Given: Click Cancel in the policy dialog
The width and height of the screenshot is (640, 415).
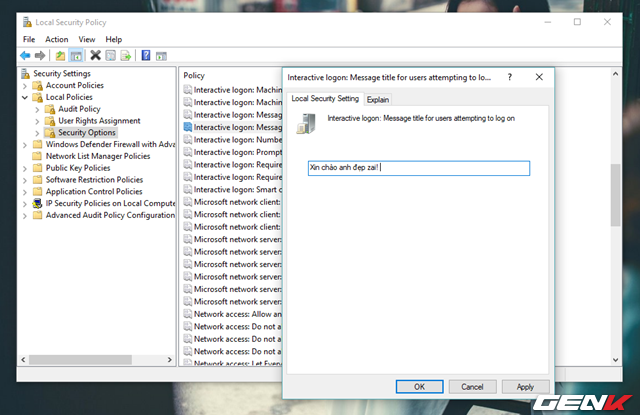Looking at the screenshot, I should [472, 386].
